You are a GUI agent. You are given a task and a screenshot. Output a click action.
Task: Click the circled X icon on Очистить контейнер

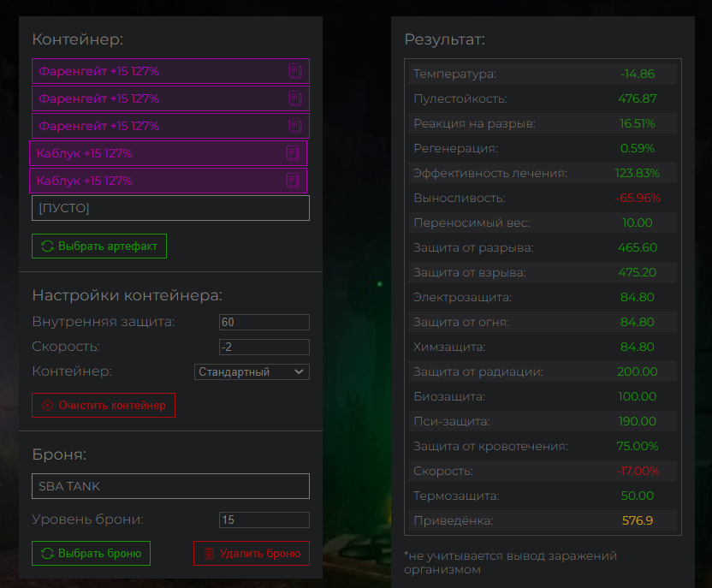47,405
